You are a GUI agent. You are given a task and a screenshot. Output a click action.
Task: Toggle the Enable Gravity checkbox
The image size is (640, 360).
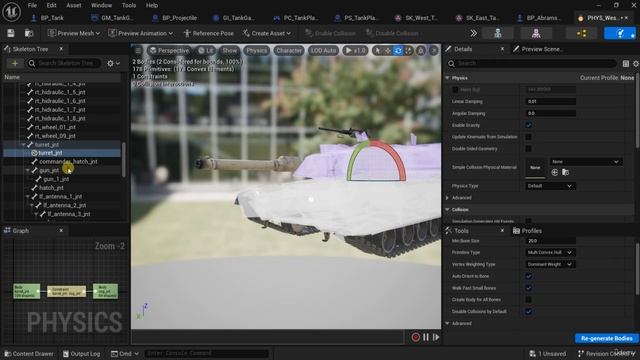coord(529,125)
